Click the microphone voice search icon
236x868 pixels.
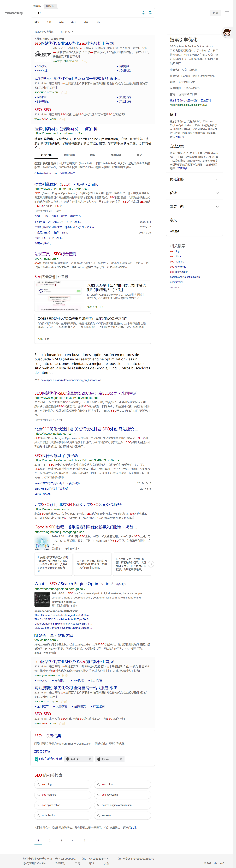point(144,13)
